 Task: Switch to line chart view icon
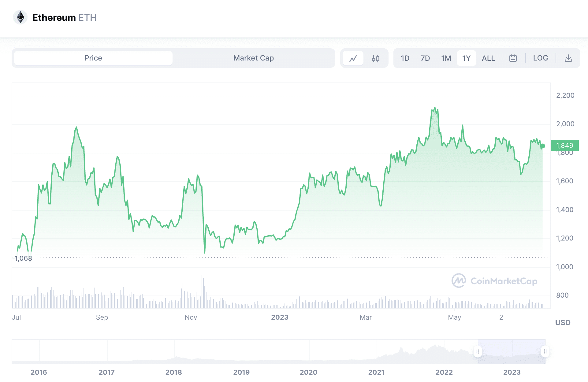pyautogui.click(x=353, y=58)
